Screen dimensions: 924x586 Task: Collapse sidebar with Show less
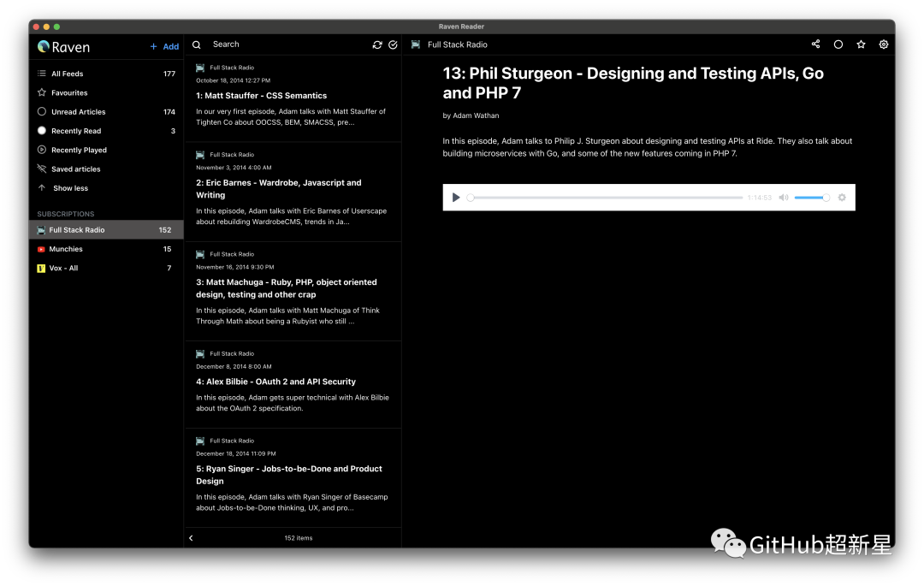point(106,188)
